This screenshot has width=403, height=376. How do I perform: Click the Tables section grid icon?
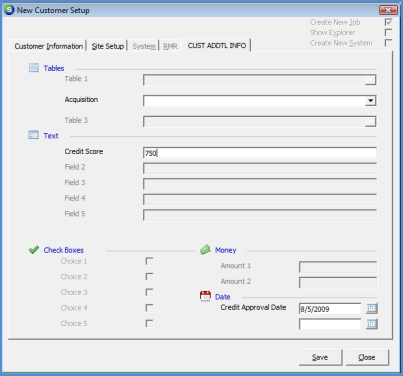(34, 68)
